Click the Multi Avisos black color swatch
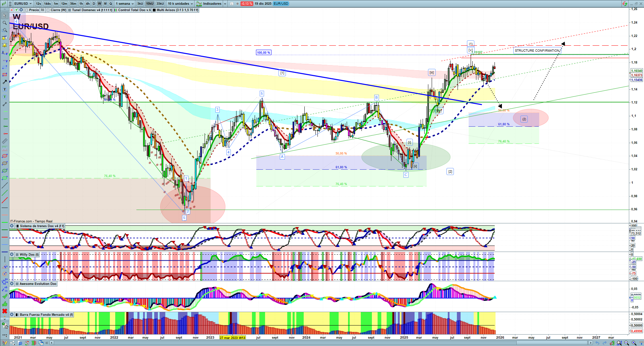This screenshot has width=644, height=346. (x=154, y=10)
